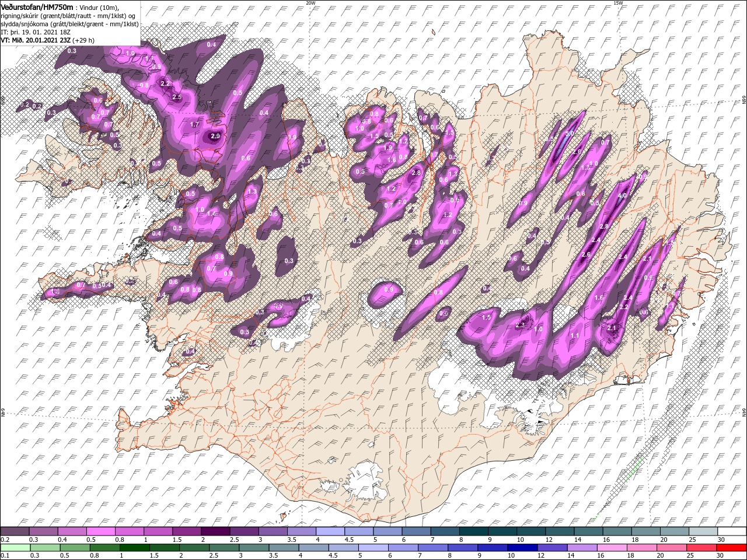Image resolution: width=747 pixels, height=560 pixels.
Task: Pick the lower-row swatch starting at 25
Action: (x=701, y=548)
